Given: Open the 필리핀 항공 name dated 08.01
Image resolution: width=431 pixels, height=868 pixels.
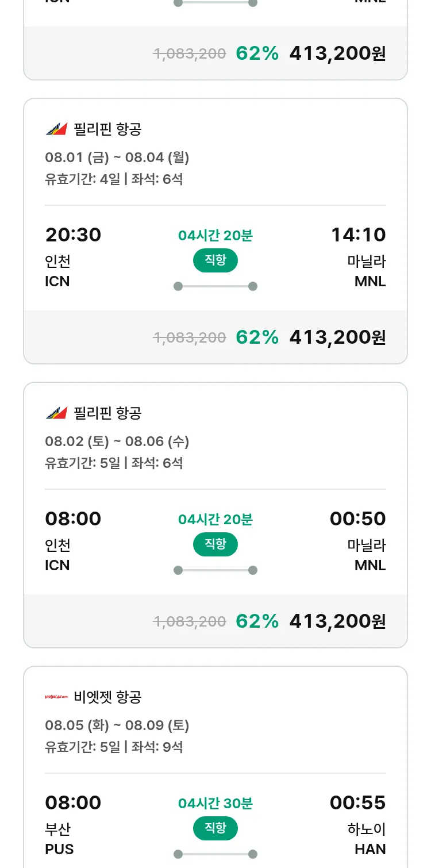Looking at the screenshot, I should (x=107, y=129).
